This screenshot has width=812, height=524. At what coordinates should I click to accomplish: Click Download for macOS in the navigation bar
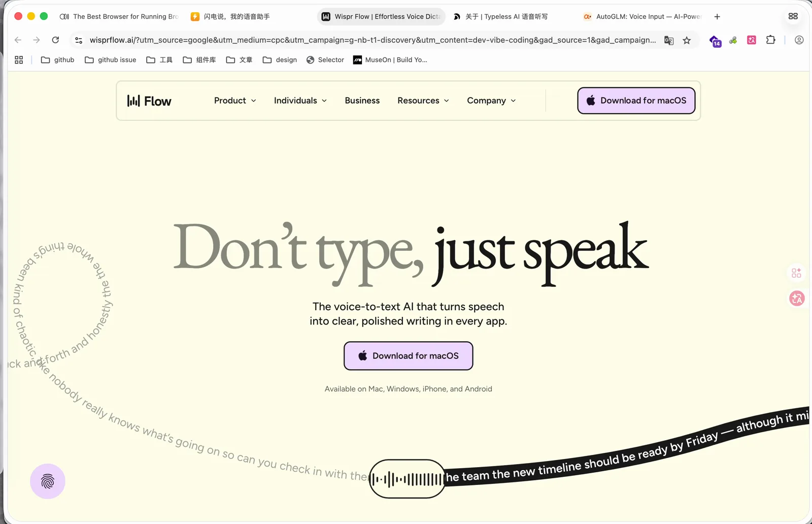click(x=636, y=101)
